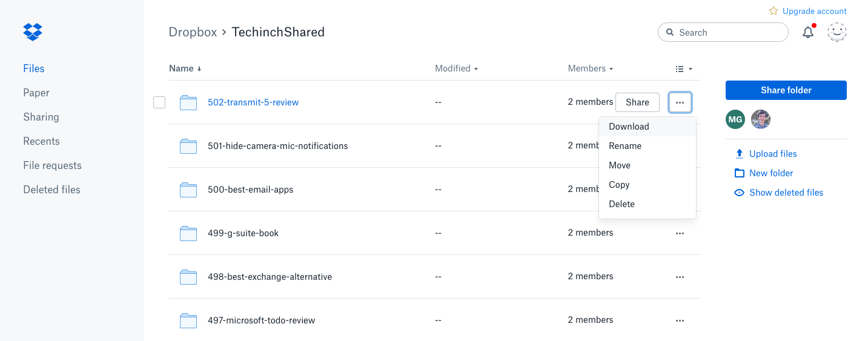The height and width of the screenshot is (341, 868).
Task: Choose Download from the context menu
Action: click(648, 127)
